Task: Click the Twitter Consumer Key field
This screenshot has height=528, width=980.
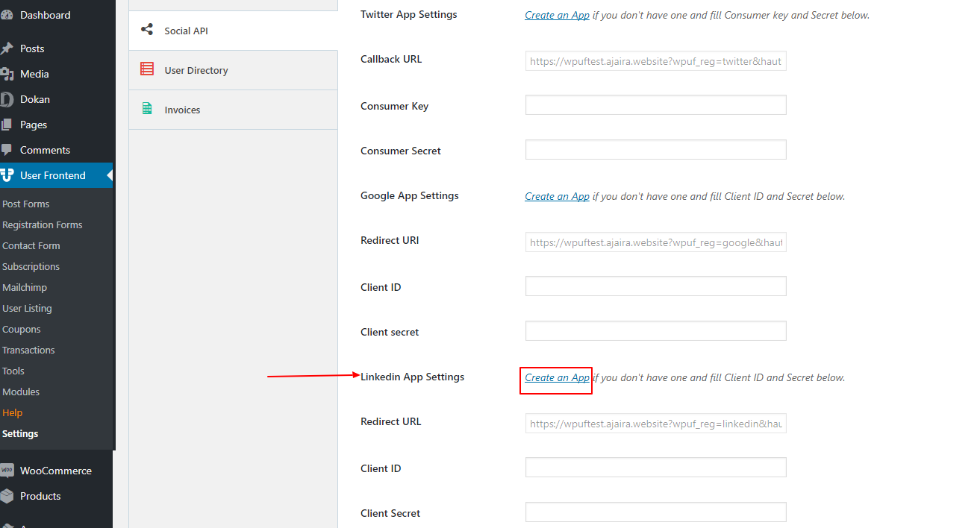Action: (656, 104)
